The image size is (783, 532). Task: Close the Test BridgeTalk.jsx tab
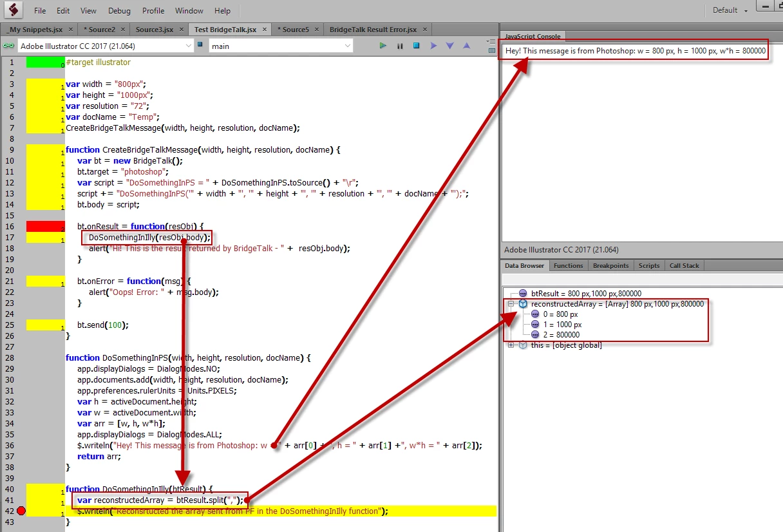[x=265, y=30]
